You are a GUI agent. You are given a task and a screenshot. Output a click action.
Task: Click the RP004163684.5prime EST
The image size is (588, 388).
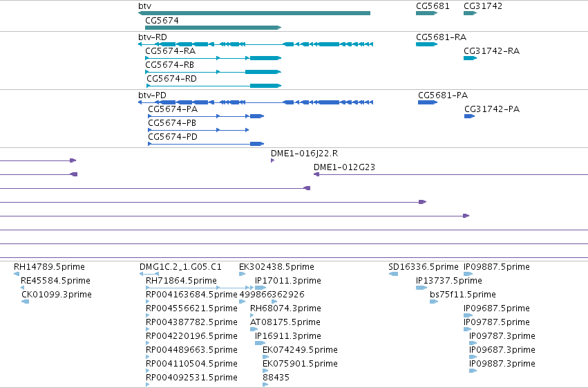[148, 302]
